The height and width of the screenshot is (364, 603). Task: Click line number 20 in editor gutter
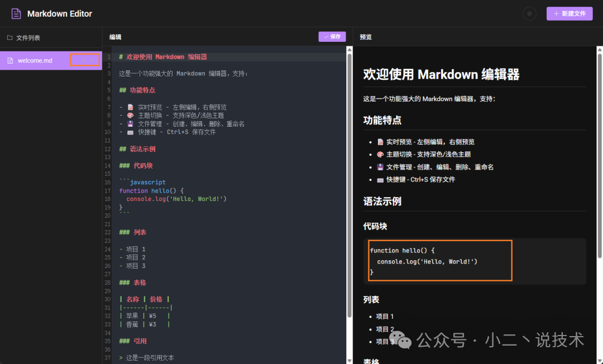point(107,215)
